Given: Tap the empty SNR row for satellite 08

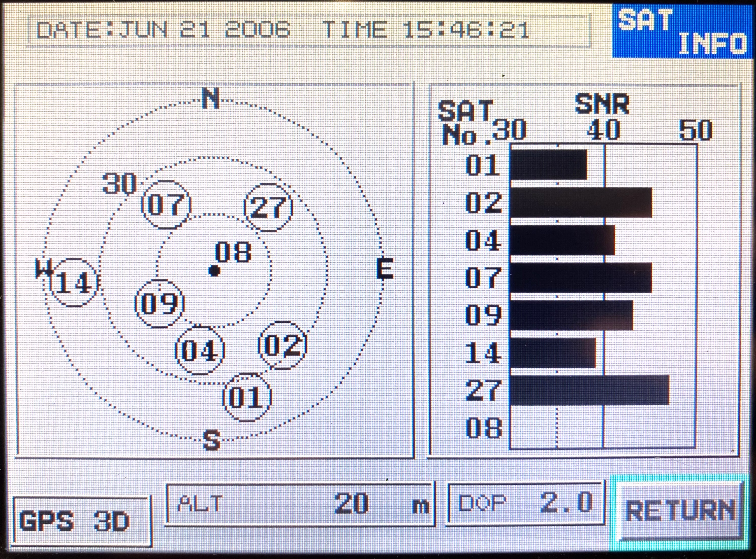Looking at the screenshot, I should tap(603, 428).
